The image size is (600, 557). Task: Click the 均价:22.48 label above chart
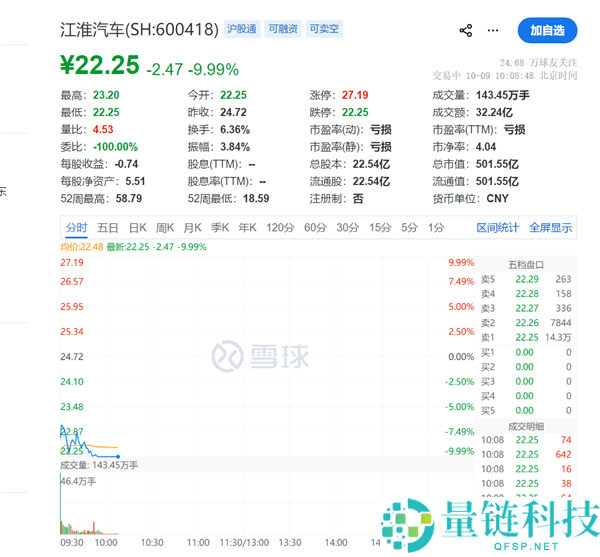(x=82, y=247)
